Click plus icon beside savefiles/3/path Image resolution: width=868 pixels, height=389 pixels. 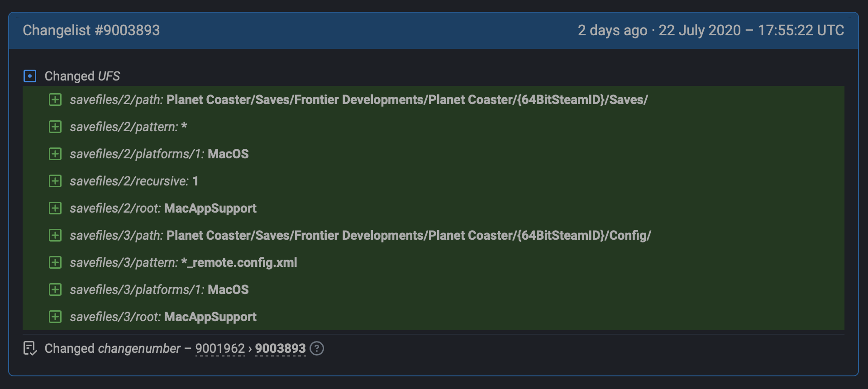55,235
